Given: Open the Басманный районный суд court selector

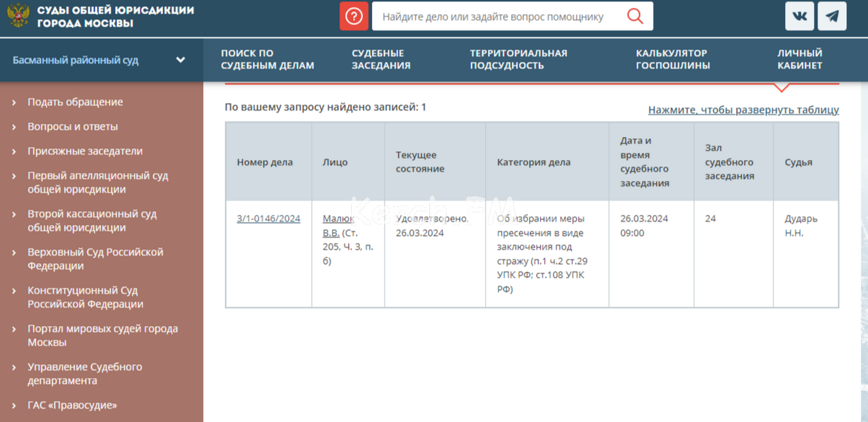Looking at the screenshot, I should 101,60.
